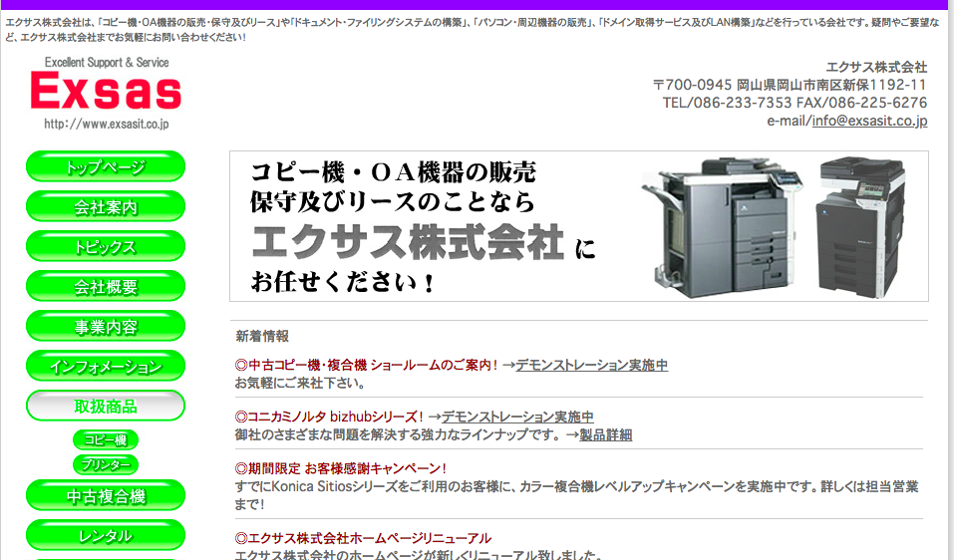954x560 pixels.
Task: Select the 会社概要 menu button
Action: click(x=106, y=287)
